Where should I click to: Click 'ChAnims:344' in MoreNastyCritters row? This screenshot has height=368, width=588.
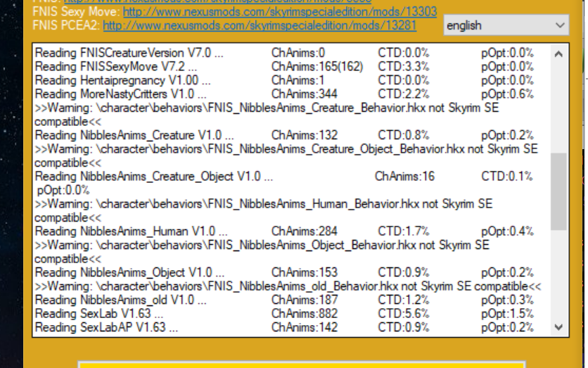(x=305, y=94)
